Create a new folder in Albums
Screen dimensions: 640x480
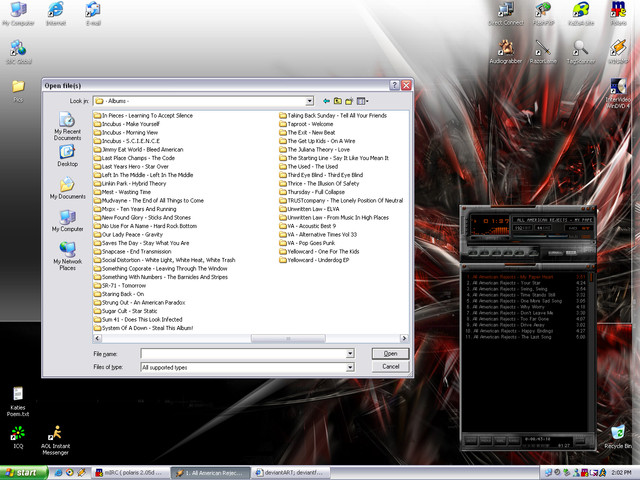coord(349,101)
